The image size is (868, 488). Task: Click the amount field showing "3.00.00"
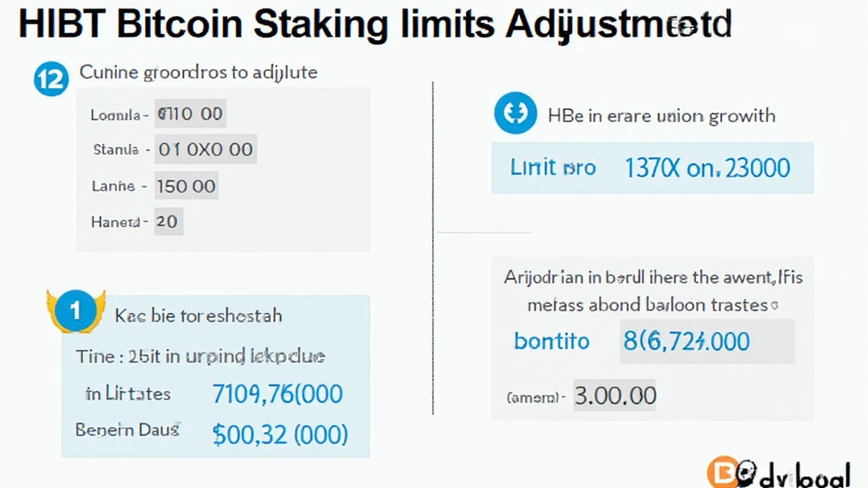[615, 396]
